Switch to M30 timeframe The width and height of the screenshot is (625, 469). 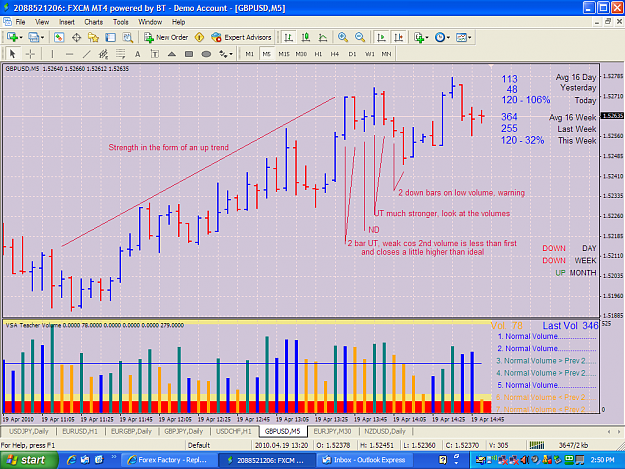point(301,54)
